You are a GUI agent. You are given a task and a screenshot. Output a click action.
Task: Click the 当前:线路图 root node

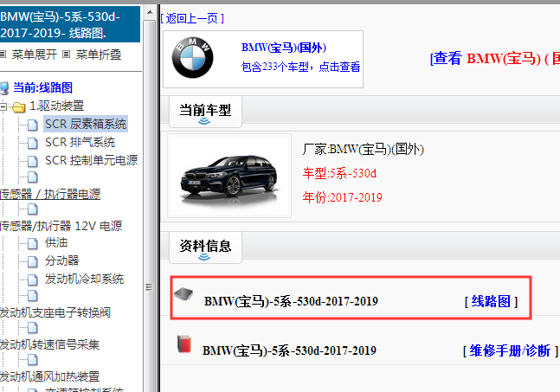pos(43,87)
